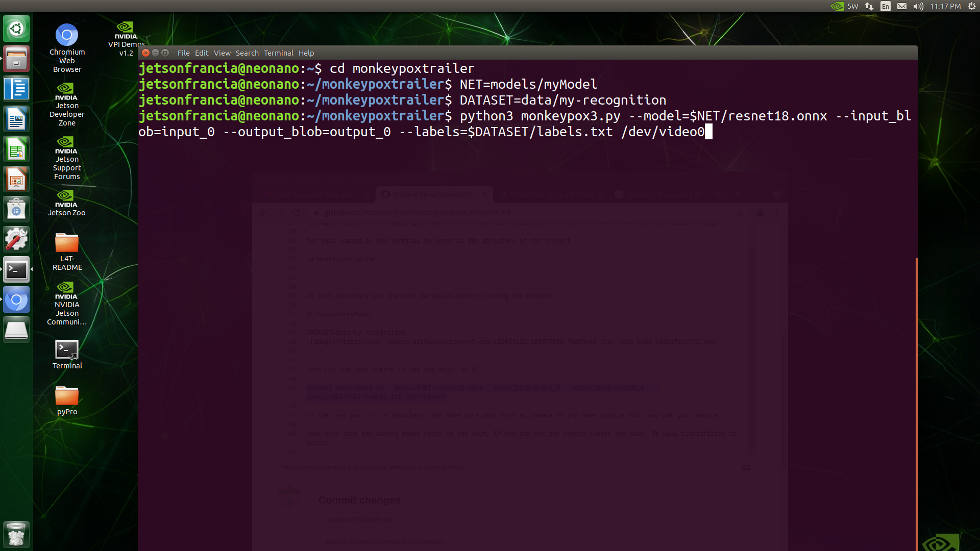Viewport: 980px width, 551px height.
Task: Launch LibreOffice Impress from the dock
Action: pyautogui.click(x=16, y=179)
